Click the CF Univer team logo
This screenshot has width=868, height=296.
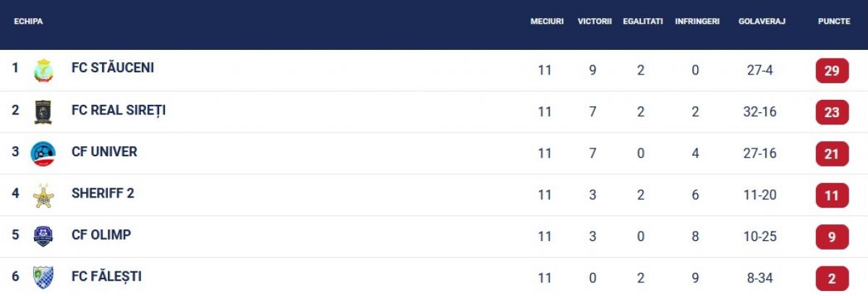click(x=43, y=153)
